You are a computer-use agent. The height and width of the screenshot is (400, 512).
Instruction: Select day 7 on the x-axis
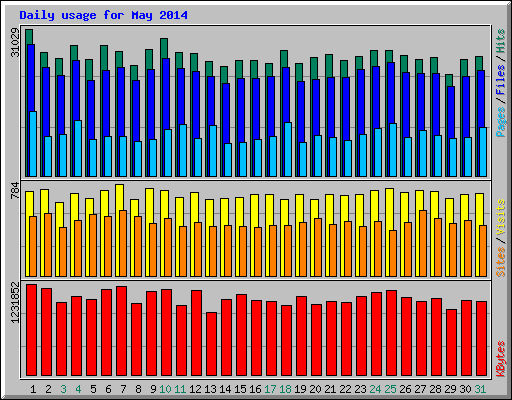(123, 389)
